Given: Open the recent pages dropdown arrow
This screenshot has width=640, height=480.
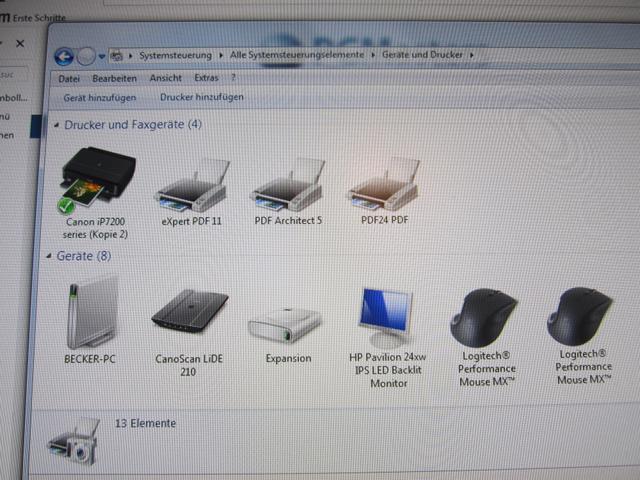Looking at the screenshot, I should [x=102, y=56].
